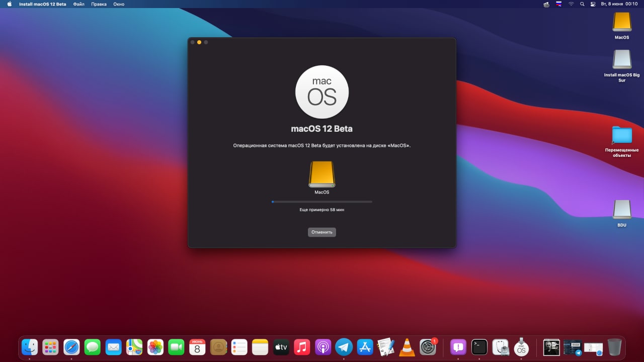Open Messages from the Dock
This screenshot has height=362, width=644.
click(x=93, y=347)
